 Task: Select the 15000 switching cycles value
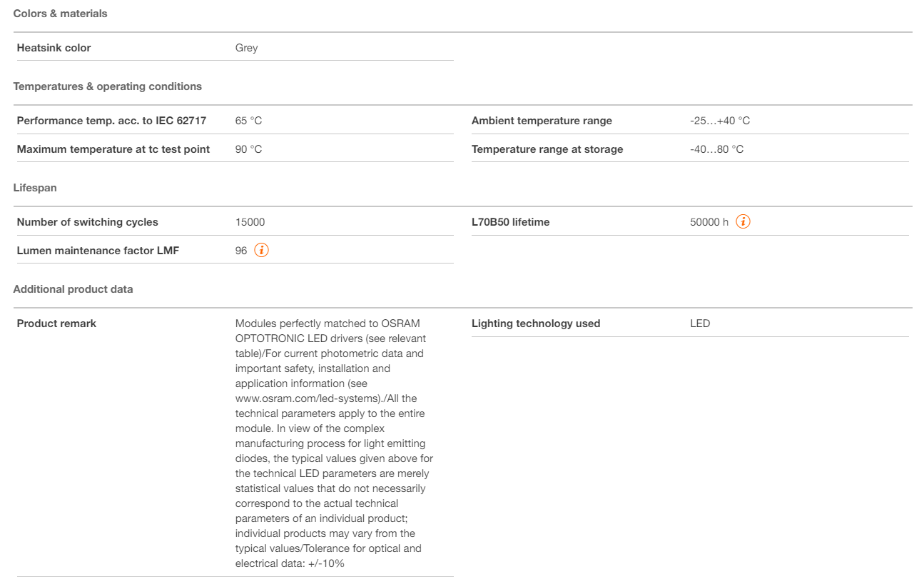coord(250,222)
